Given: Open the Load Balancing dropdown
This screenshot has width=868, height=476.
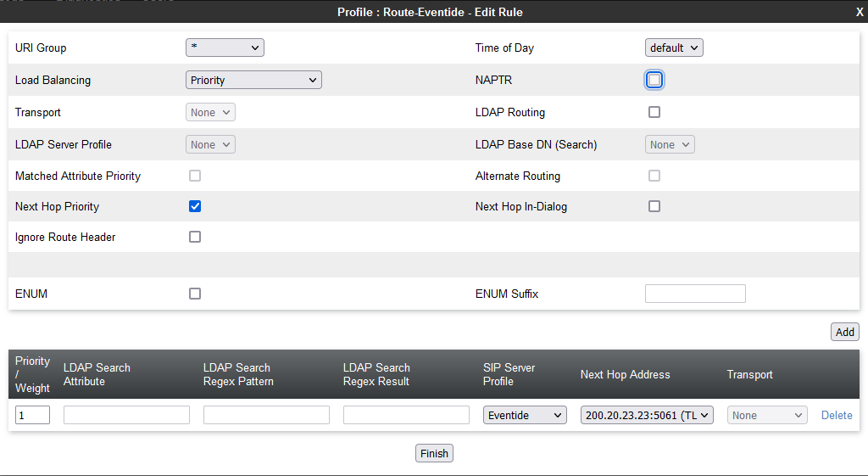Looking at the screenshot, I should pyautogui.click(x=253, y=81).
